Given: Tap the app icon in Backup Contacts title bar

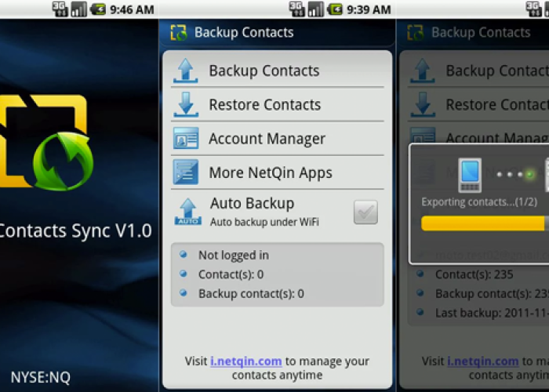Looking at the screenshot, I should [x=179, y=32].
